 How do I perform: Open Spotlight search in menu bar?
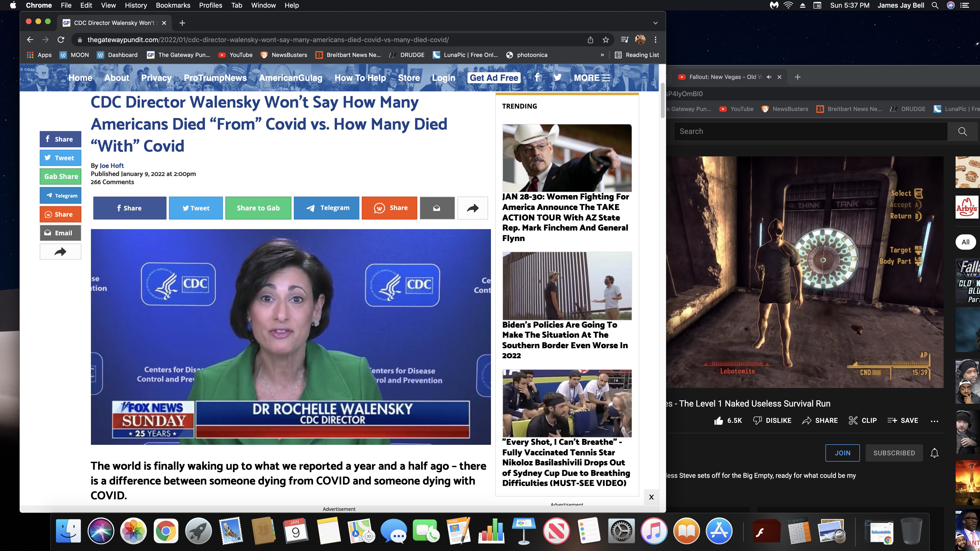pos(935,5)
